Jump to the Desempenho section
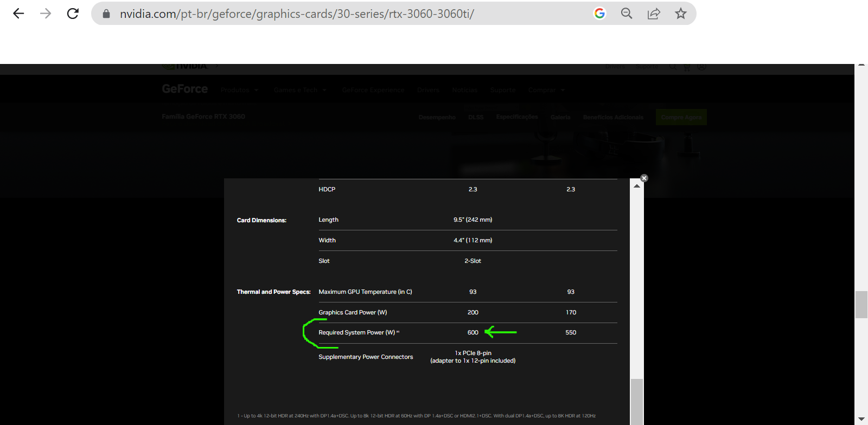 437,117
